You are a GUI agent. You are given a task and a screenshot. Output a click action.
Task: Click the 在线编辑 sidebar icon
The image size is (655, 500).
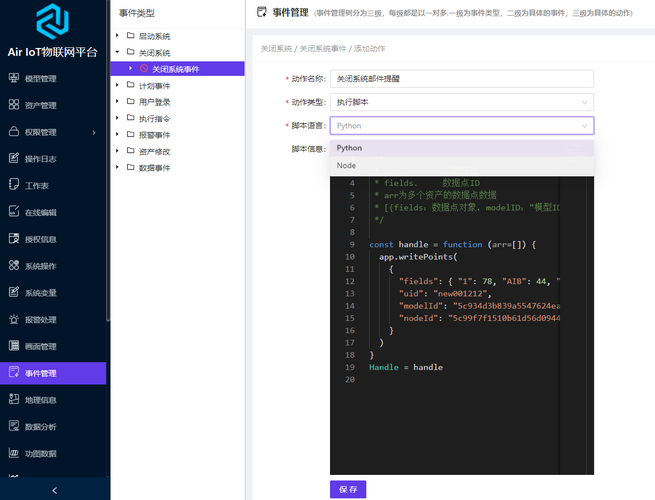click(14, 212)
